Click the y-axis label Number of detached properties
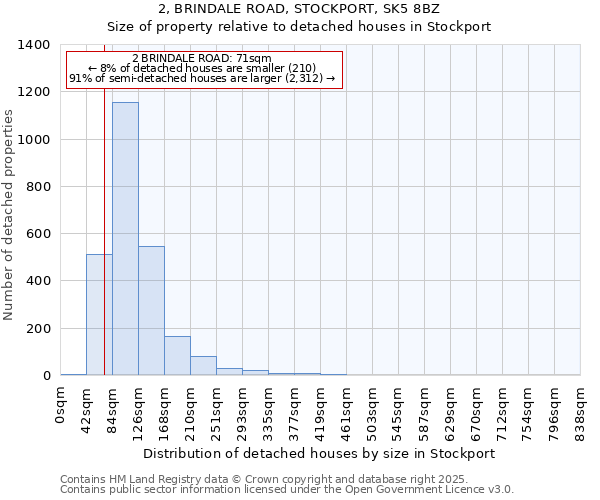Viewport: 600px width, 500px height. (10, 211)
